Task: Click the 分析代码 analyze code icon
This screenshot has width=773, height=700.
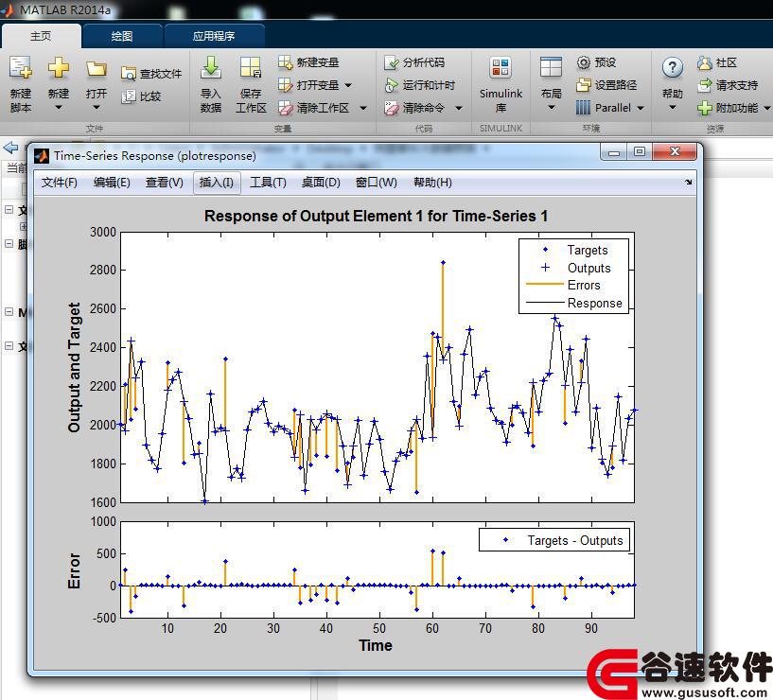Action: point(392,62)
